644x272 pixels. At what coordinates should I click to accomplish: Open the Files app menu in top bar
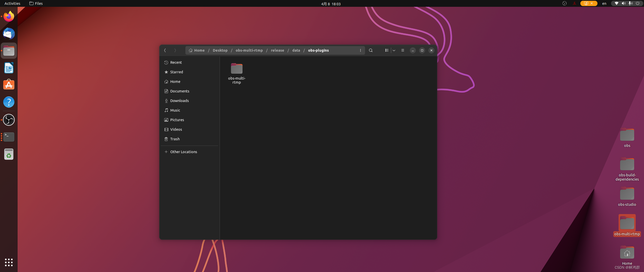pos(36,4)
